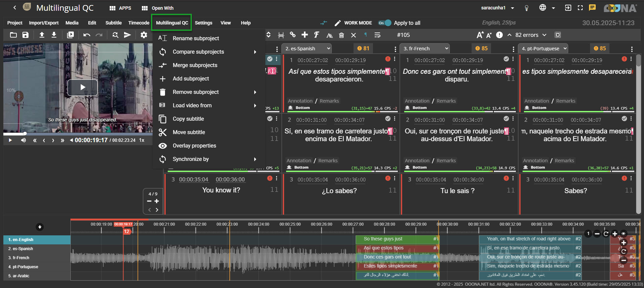Toggle the Apply to all switch
Viewport: 644px width, 288px height.
click(x=385, y=23)
